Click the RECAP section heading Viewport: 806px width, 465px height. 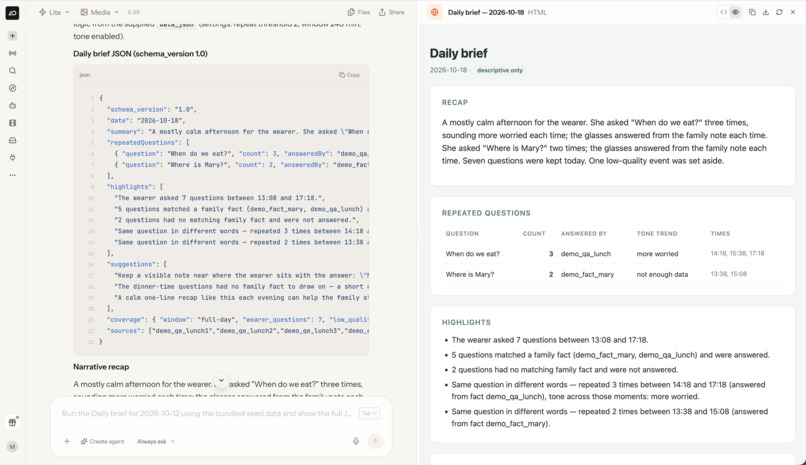(x=455, y=103)
